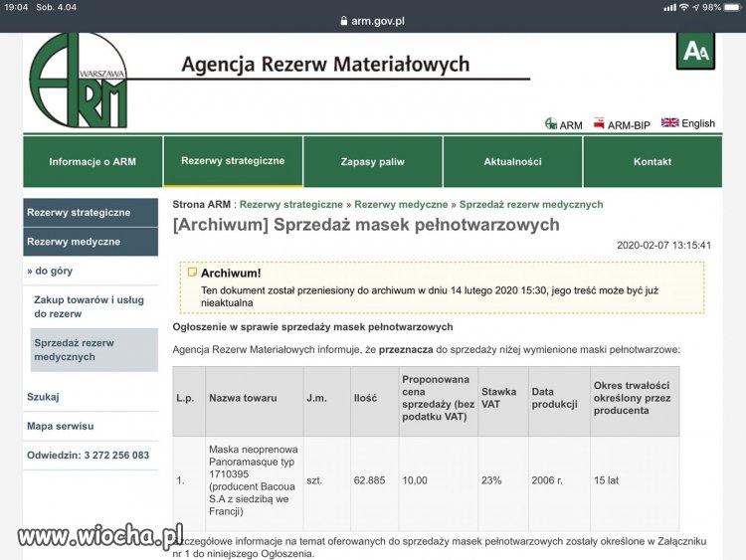Select Rezerwy strategiczne in the sidebar
Viewport: 746px width, 560px height.
pyautogui.click(x=91, y=213)
